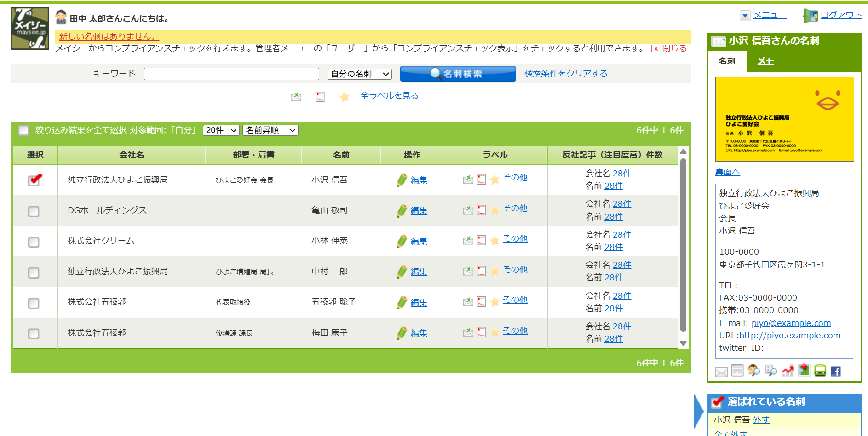Check the checkbox for 五稜郭 聡子

click(34, 303)
